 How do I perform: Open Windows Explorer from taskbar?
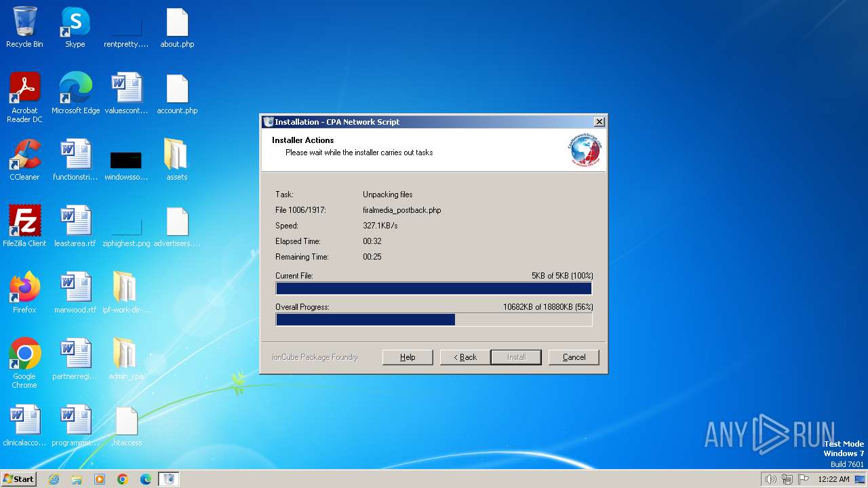tap(77, 479)
